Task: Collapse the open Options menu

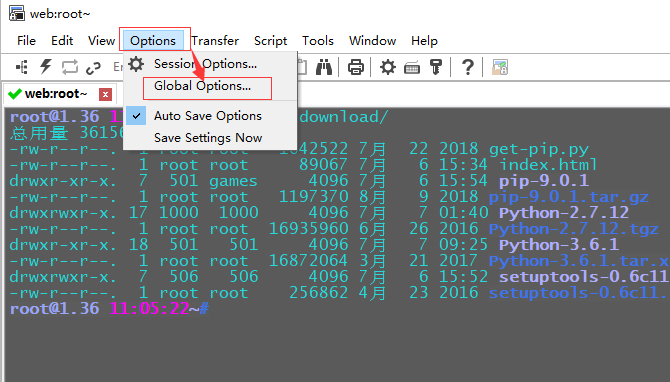Action: click(153, 41)
